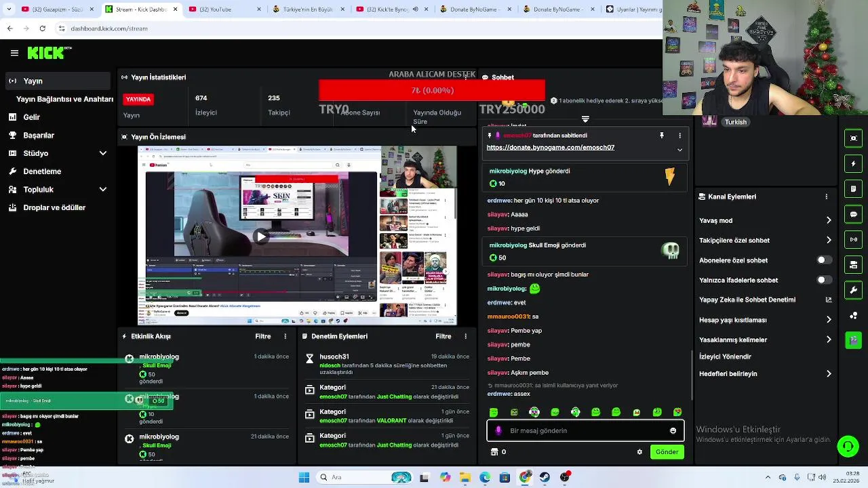Open the green headset support button
Viewport: 868px width, 488px height.
point(848,446)
